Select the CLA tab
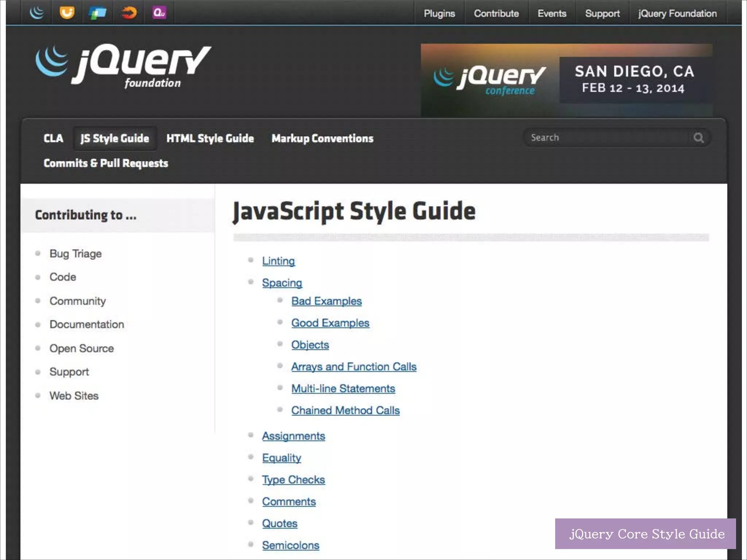Image resolution: width=747 pixels, height=560 pixels. (x=53, y=139)
